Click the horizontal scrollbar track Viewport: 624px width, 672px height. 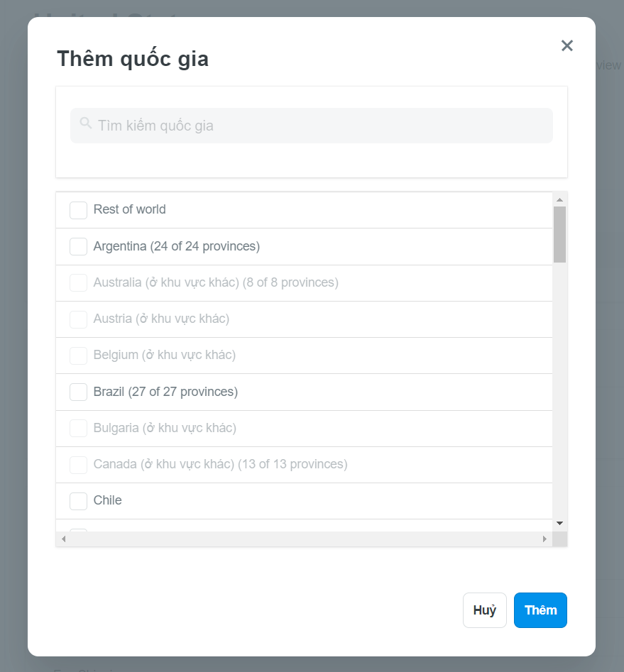[304, 539]
